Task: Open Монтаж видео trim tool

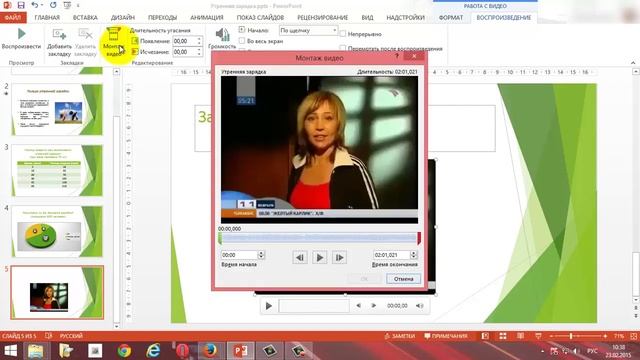Action: pos(113,42)
